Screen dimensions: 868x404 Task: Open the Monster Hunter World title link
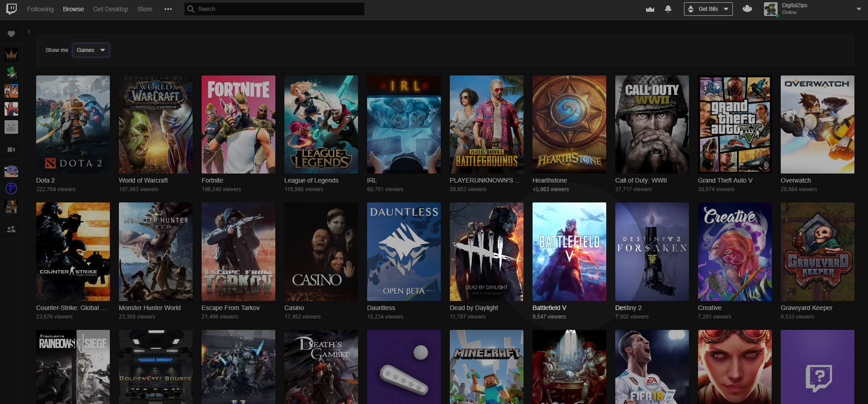150,308
